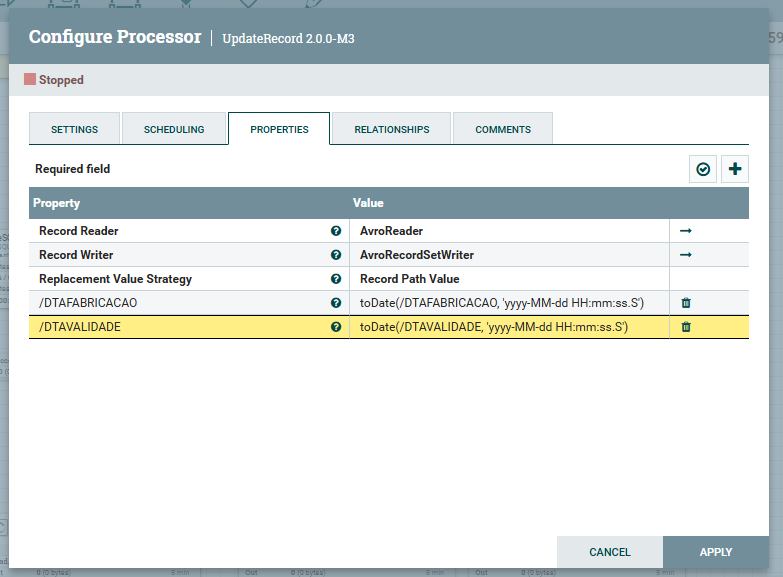Select the /DTAVALIDADE property row name
783x577 pixels.
tap(80, 327)
